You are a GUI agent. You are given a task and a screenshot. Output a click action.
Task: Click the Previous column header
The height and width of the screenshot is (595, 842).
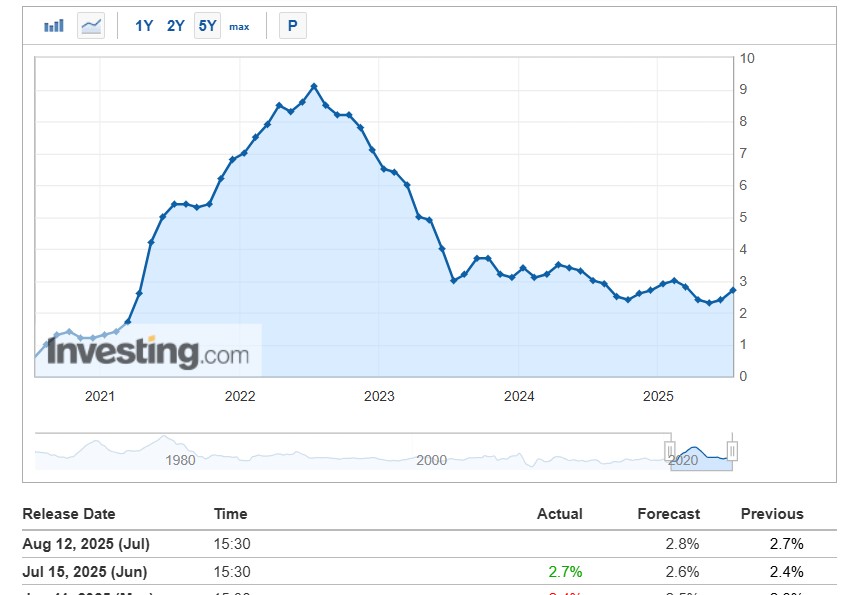click(x=772, y=514)
